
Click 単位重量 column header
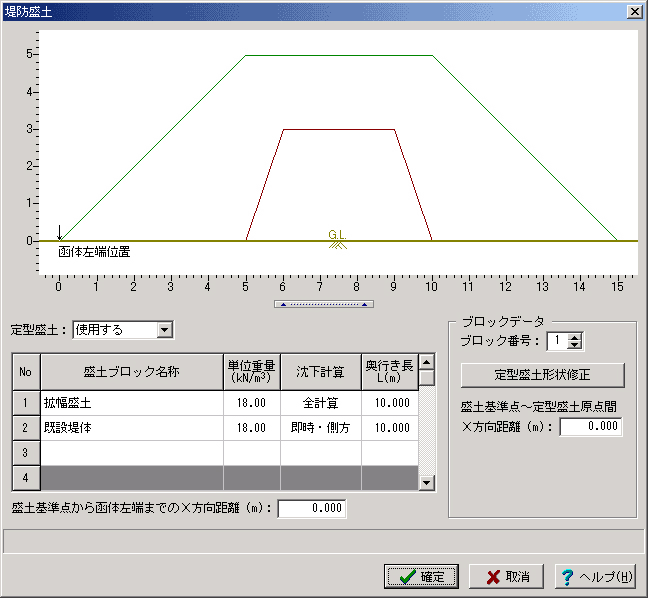pos(252,372)
